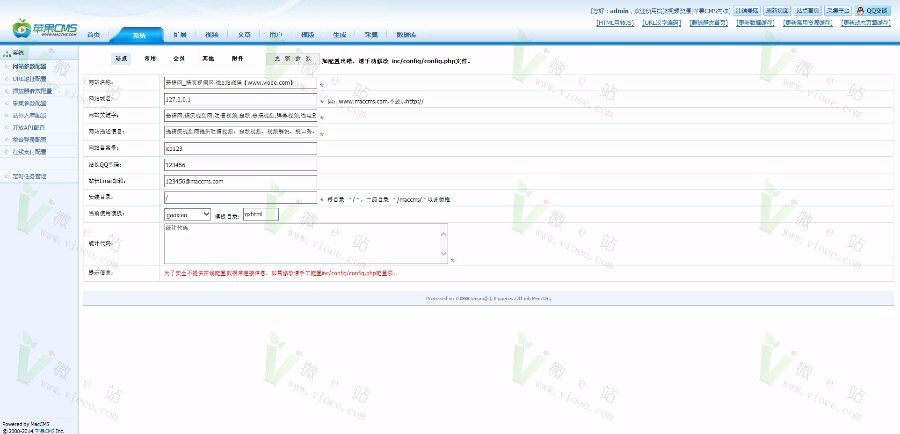Click the [删除静态首页] top link
900x434 pixels.
709,22
